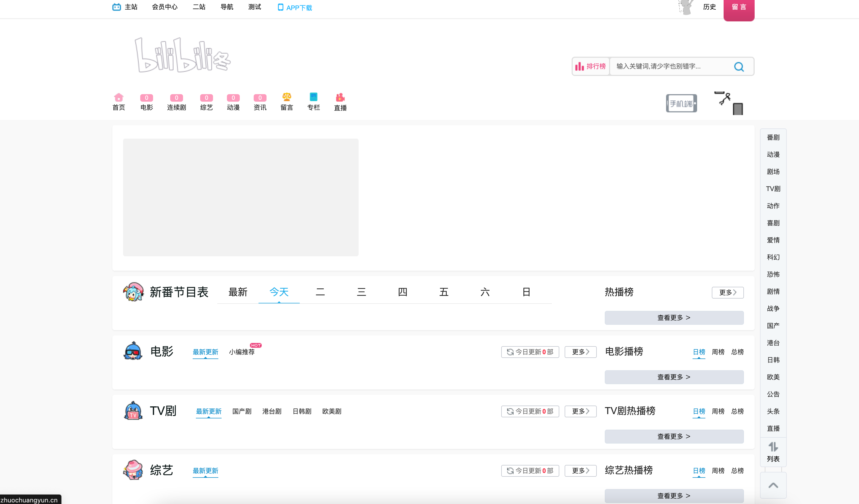Expand 更多 in 电影 section
Viewport: 859px width, 504px height.
580,352
